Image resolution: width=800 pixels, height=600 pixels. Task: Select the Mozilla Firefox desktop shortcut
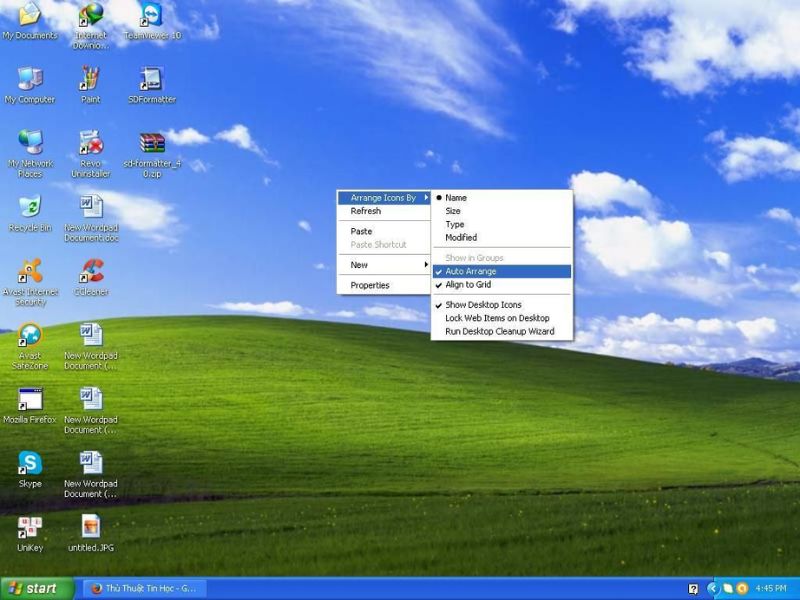30,406
